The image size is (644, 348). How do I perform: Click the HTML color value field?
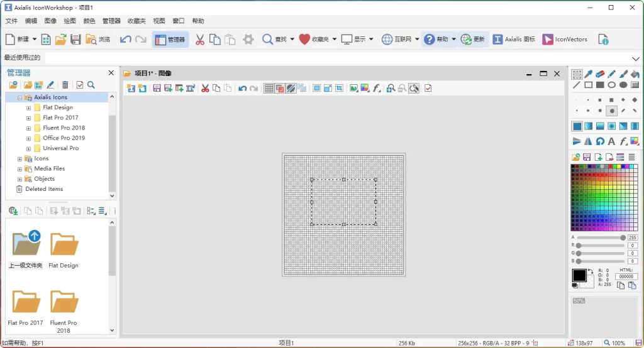click(626, 276)
